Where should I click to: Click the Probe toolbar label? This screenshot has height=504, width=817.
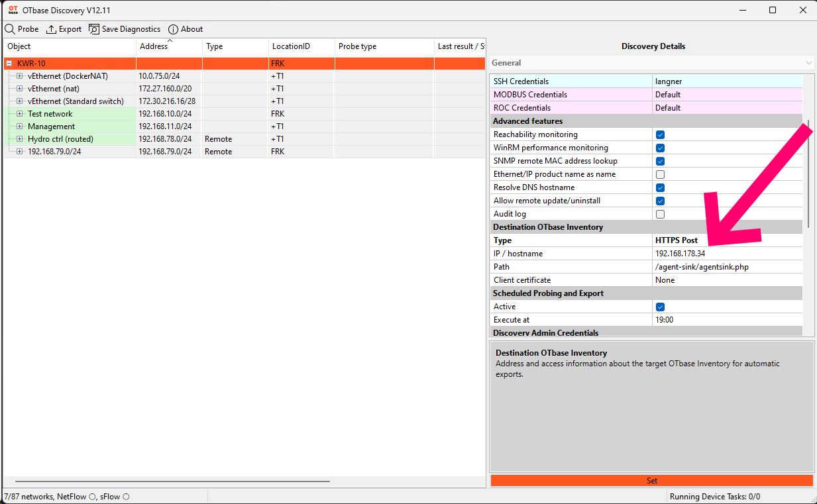(x=28, y=29)
